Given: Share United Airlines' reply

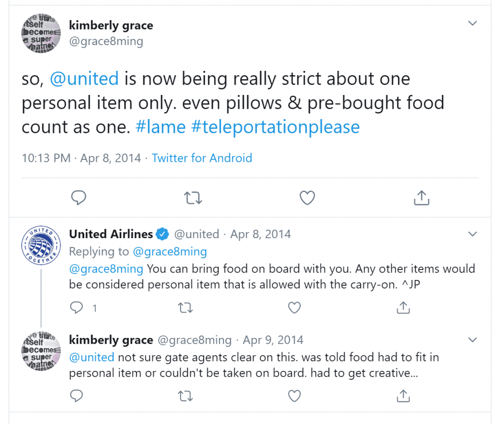Looking at the screenshot, I should (x=404, y=307).
